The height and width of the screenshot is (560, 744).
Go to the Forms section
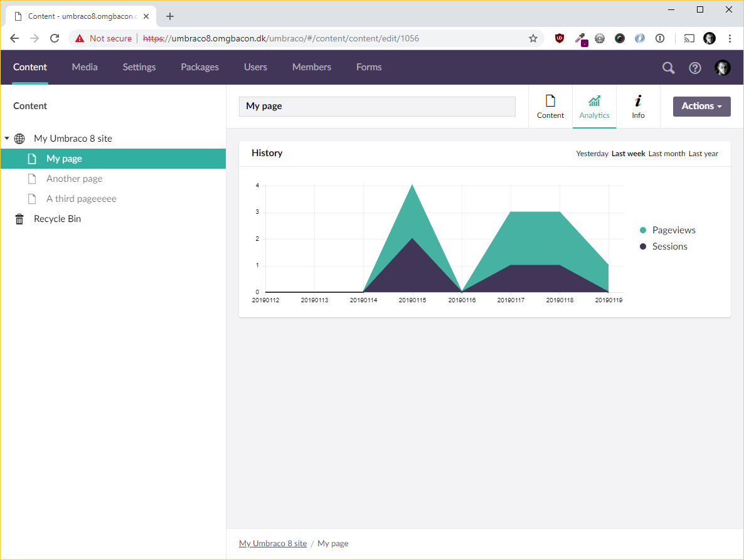point(369,67)
